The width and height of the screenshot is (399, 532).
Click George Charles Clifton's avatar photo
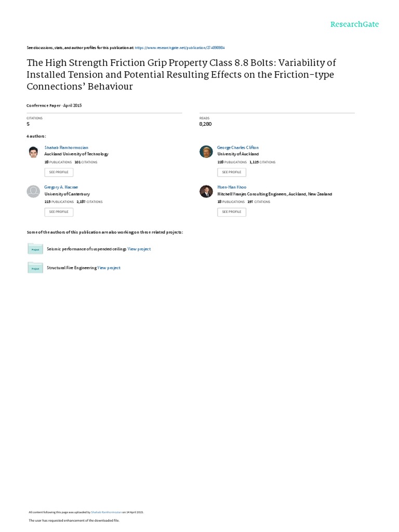(x=206, y=152)
